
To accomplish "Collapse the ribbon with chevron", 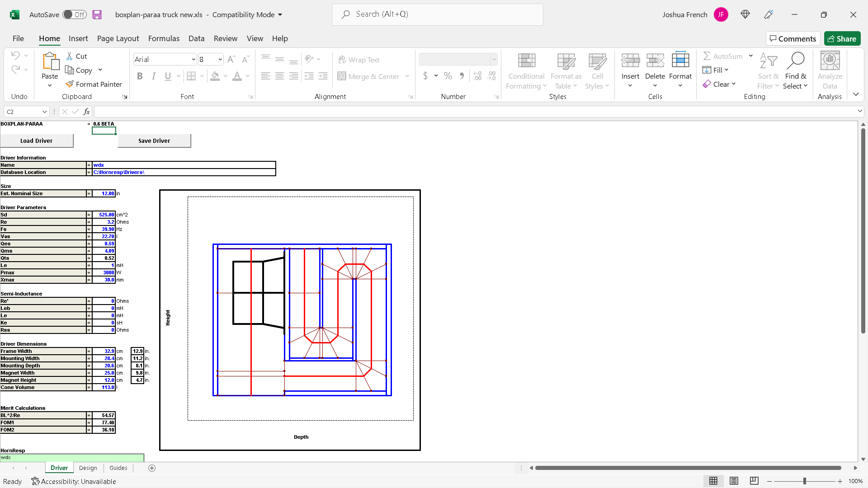I will pos(856,94).
